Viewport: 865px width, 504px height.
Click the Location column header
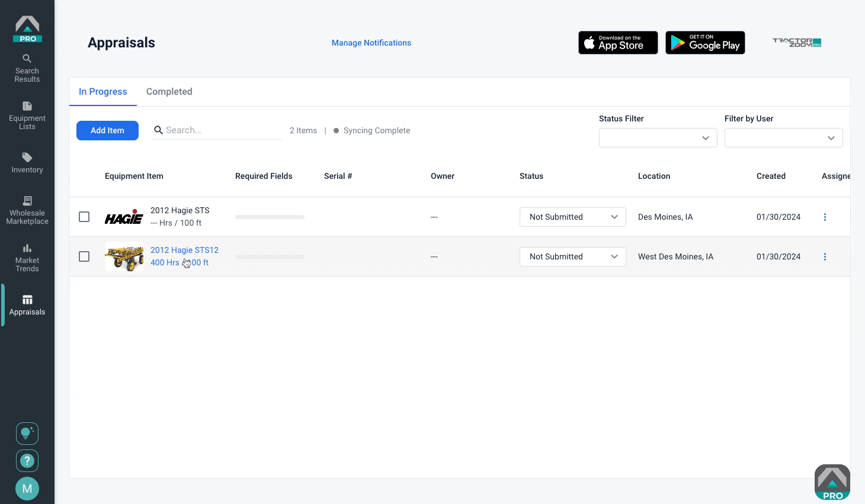pyautogui.click(x=654, y=176)
